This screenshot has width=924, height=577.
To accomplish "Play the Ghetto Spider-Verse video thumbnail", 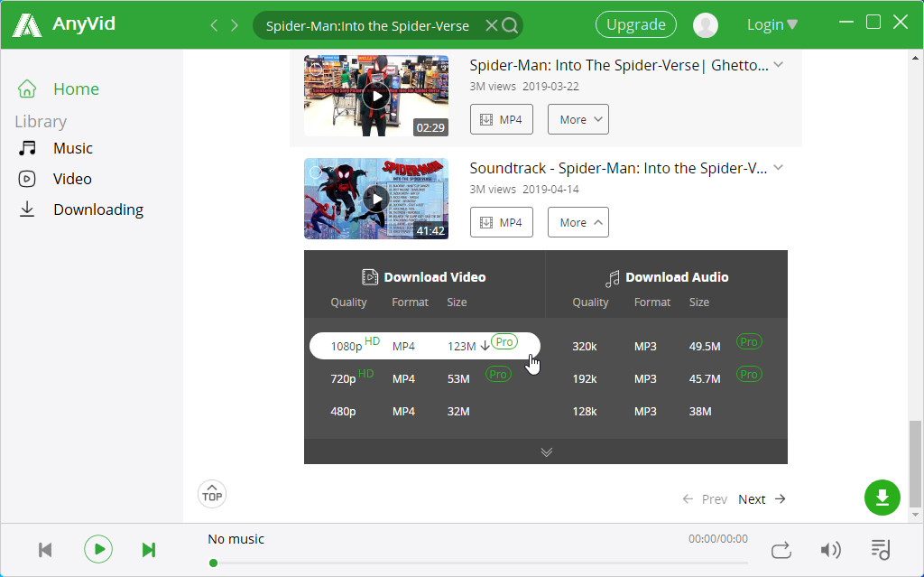I will click(x=376, y=96).
